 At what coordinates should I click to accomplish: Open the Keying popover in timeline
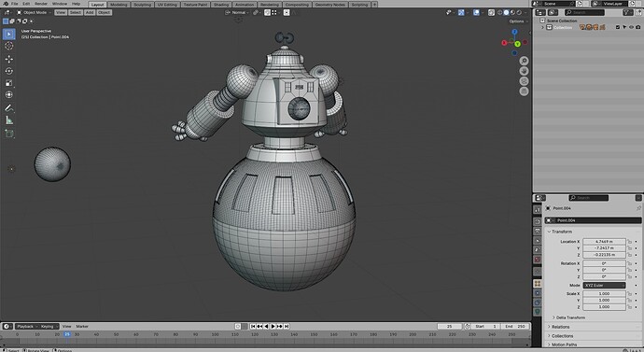click(49, 327)
